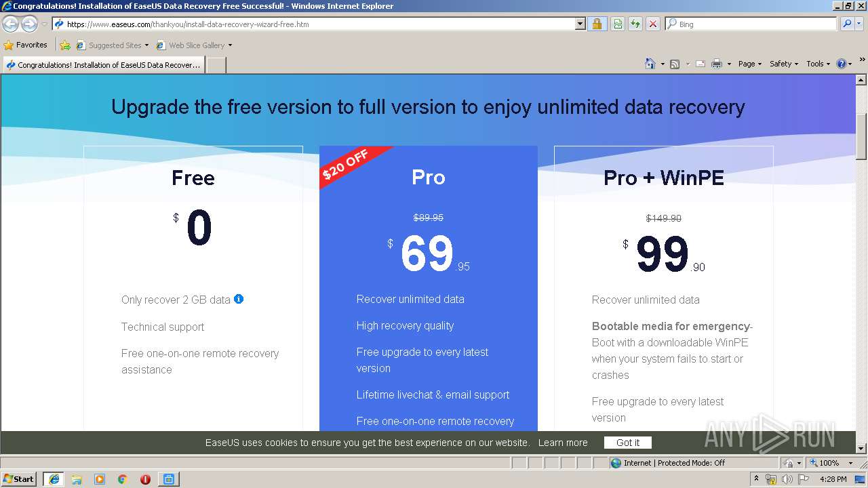Image resolution: width=868 pixels, height=488 pixels.
Task: Open the Web Slice Gallery link
Action: coord(191,45)
